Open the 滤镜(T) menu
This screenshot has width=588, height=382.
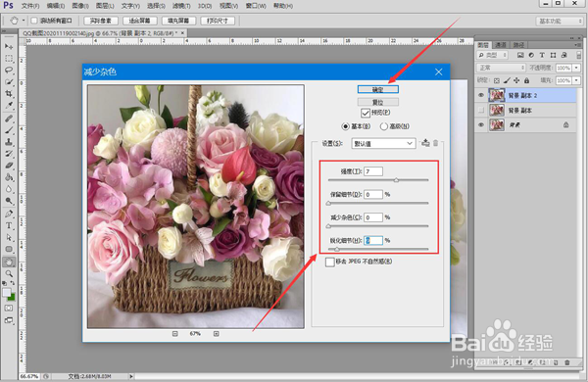point(181,6)
